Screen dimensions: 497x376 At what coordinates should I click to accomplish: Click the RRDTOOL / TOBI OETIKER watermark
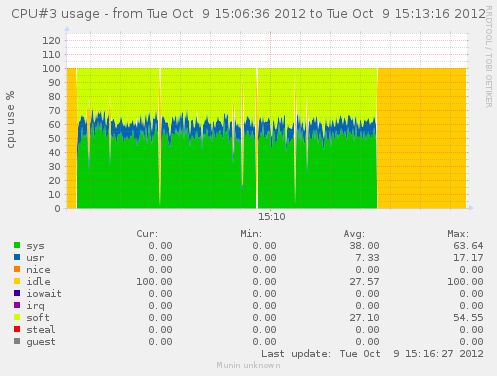(489, 57)
